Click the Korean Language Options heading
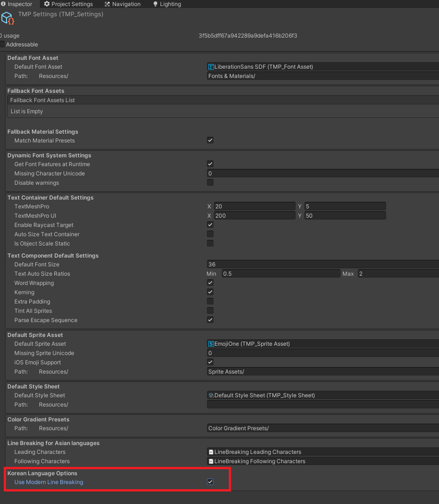This screenshot has width=439, height=504. pos(42,473)
